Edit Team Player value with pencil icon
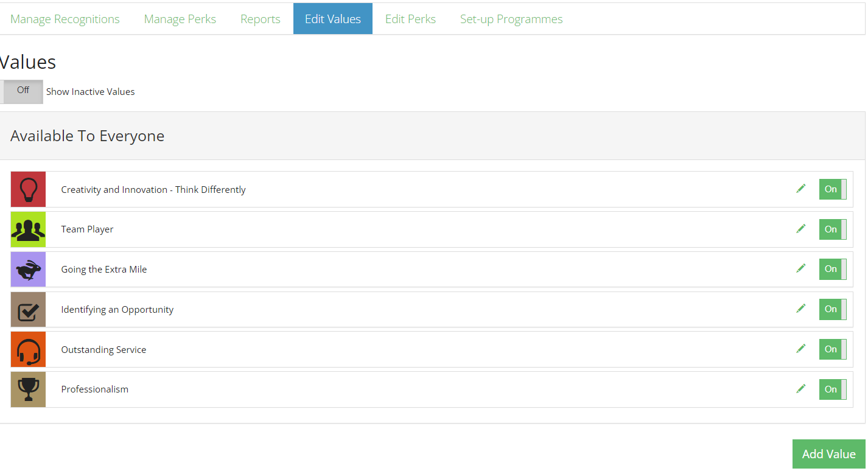 click(801, 229)
